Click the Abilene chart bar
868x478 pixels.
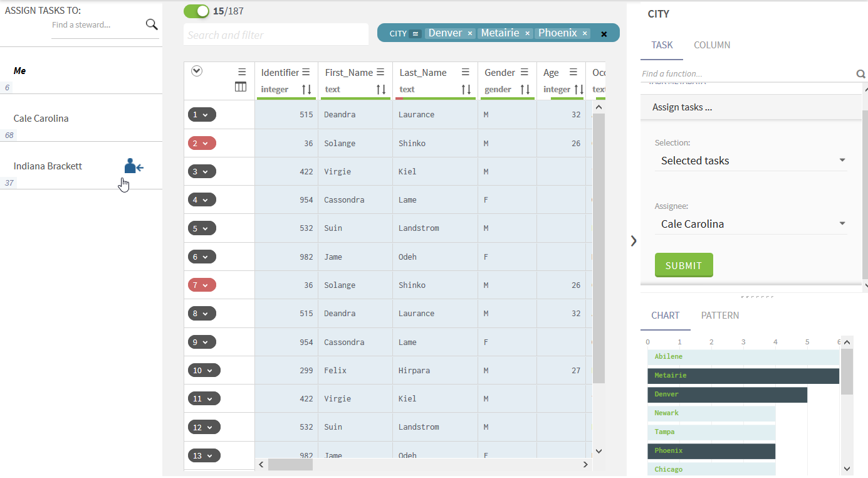coord(743,357)
